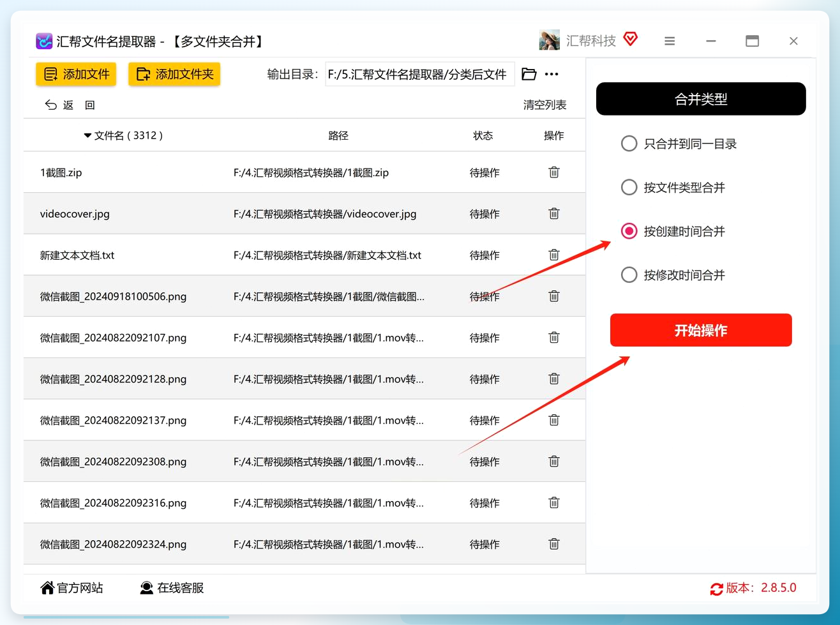Delete 微信截图_20240822092137.png via trash icon
Viewport: 840px width, 625px height.
[554, 420]
